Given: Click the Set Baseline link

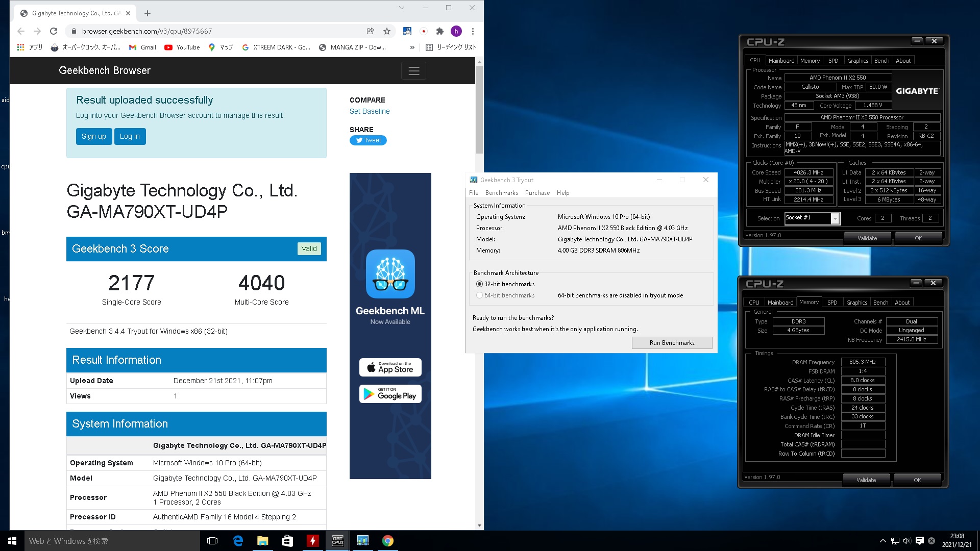Looking at the screenshot, I should pos(370,111).
